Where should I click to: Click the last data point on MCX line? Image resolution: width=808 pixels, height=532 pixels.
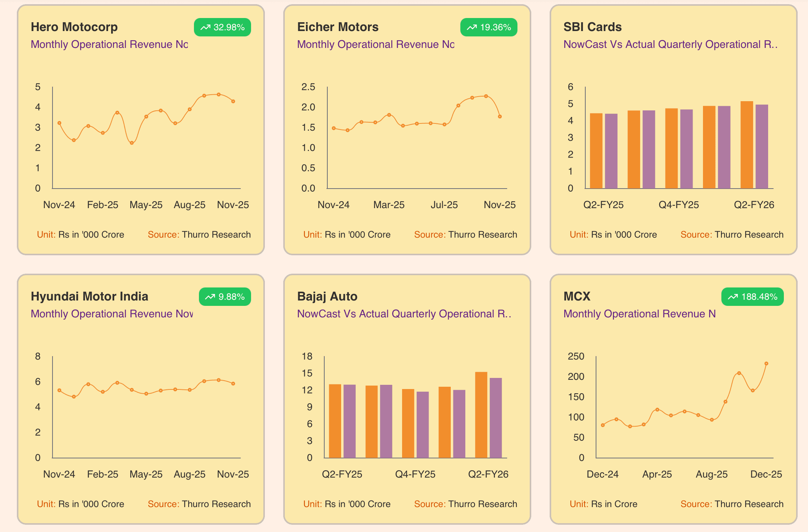(x=766, y=364)
